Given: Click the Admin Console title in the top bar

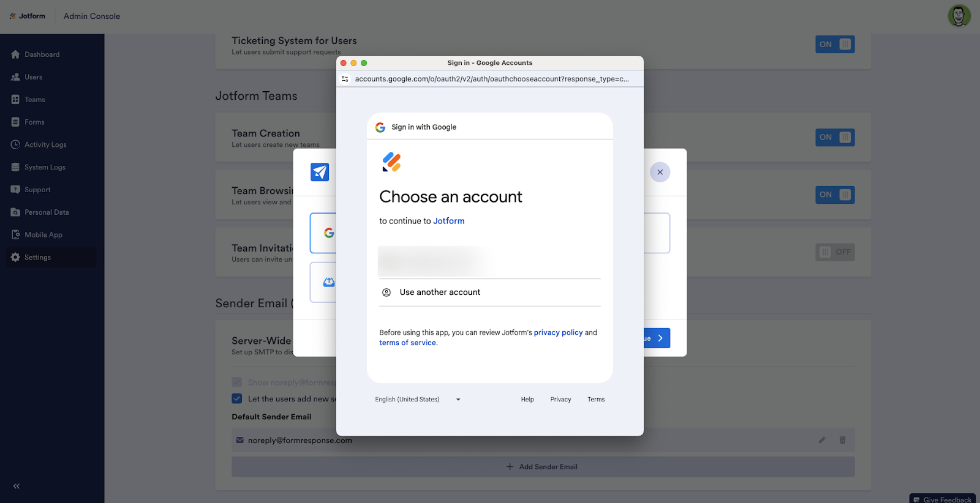Looking at the screenshot, I should pyautogui.click(x=92, y=17).
